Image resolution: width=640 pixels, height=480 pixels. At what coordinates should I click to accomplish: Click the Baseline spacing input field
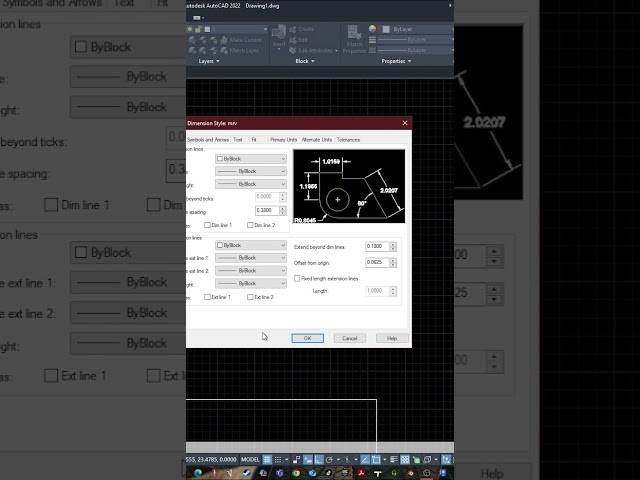[267, 210]
